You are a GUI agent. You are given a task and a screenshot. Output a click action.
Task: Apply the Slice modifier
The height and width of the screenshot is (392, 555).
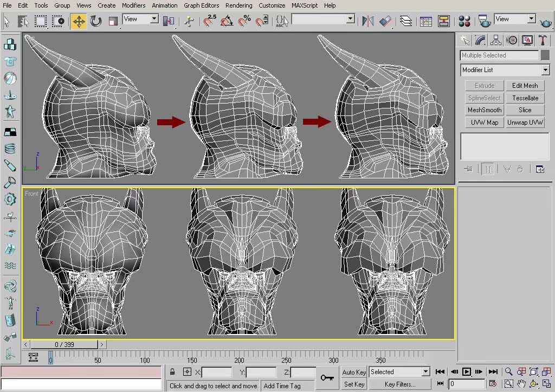coord(525,110)
